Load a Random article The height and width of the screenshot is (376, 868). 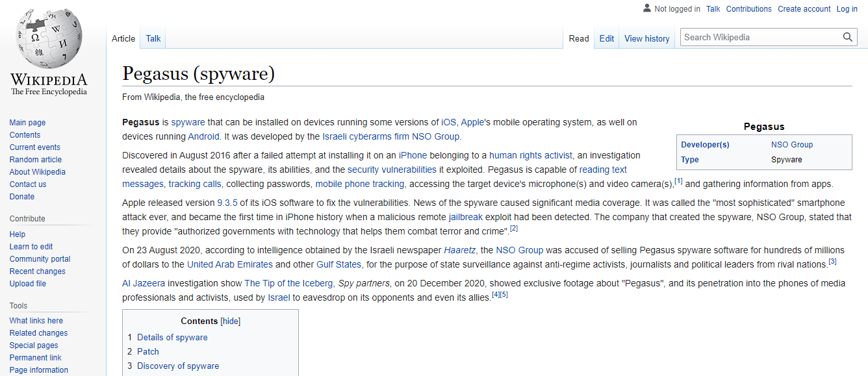36,160
